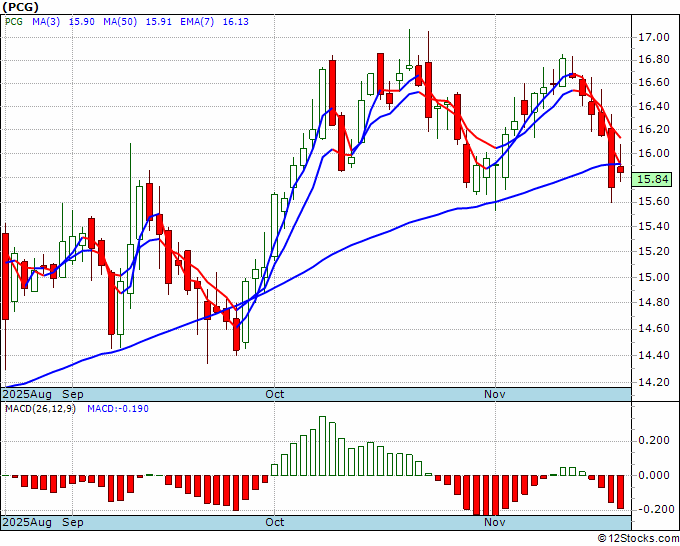
Task: Open the 12Stocks.com copyright link
Action: [638, 539]
